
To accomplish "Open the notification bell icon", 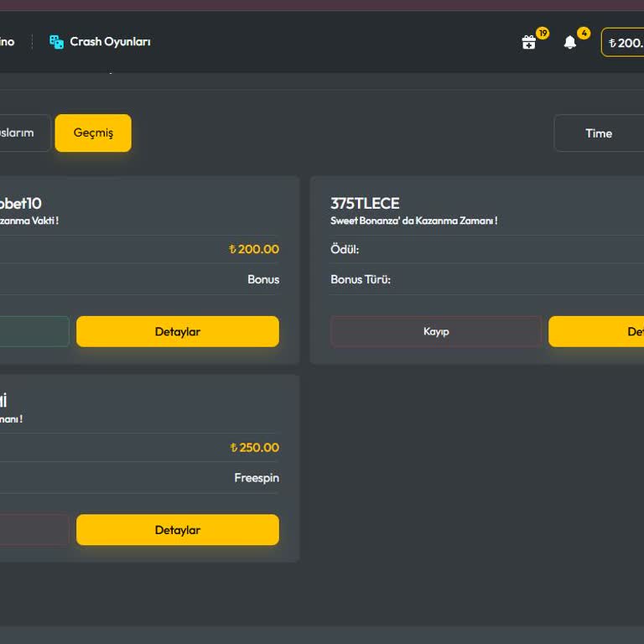I will pos(570,42).
